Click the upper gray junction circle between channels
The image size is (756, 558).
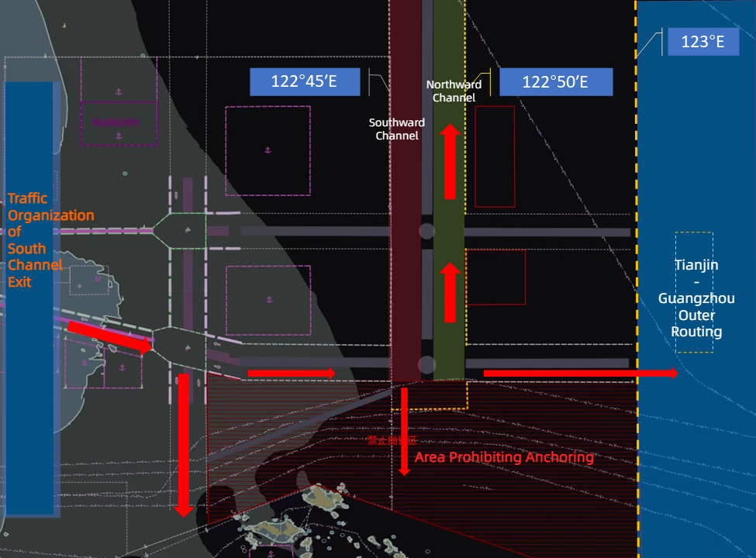pos(426,231)
